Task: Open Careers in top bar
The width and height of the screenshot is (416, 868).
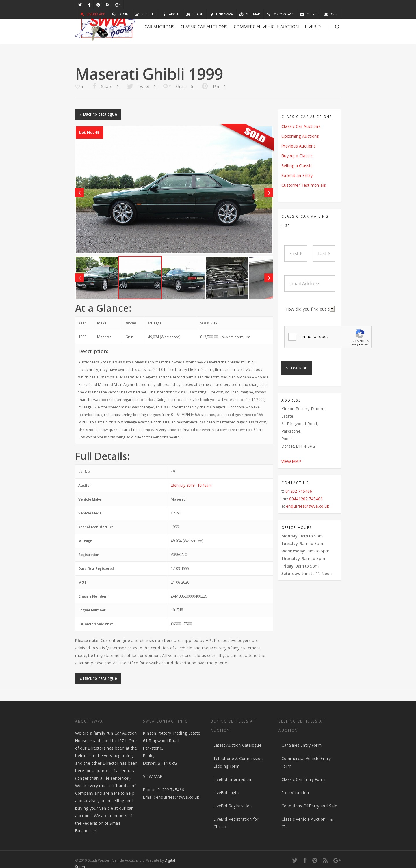Action: point(309,14)
